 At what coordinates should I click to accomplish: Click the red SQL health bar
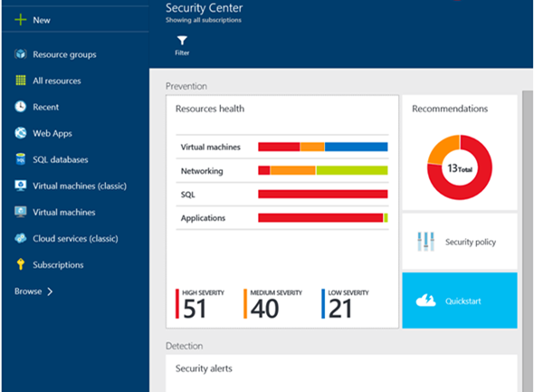[323, 194]
